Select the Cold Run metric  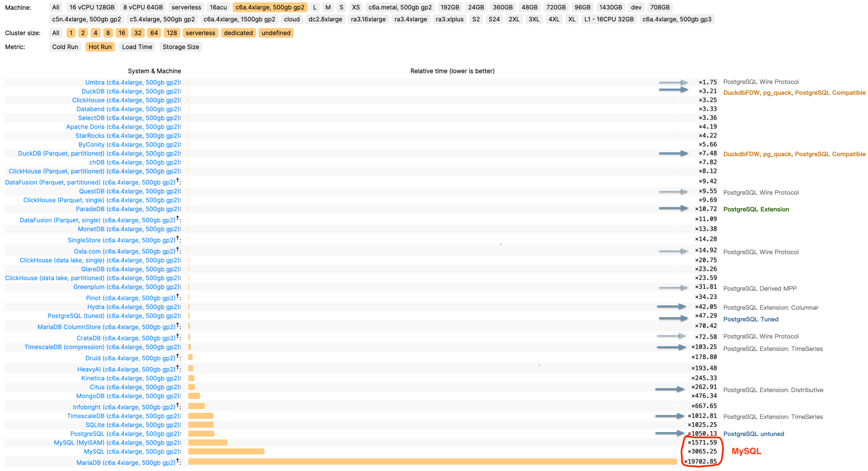click(x=65, y=47)
